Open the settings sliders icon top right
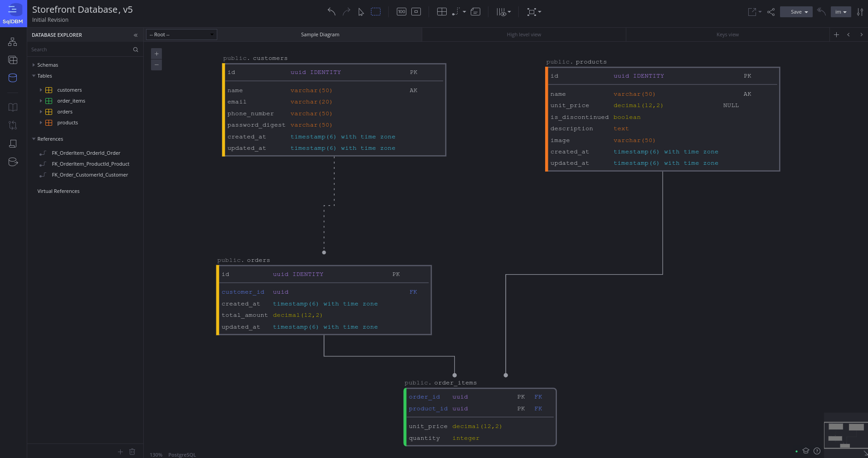Screen dimensions: 868x458 tap(860, 12)
